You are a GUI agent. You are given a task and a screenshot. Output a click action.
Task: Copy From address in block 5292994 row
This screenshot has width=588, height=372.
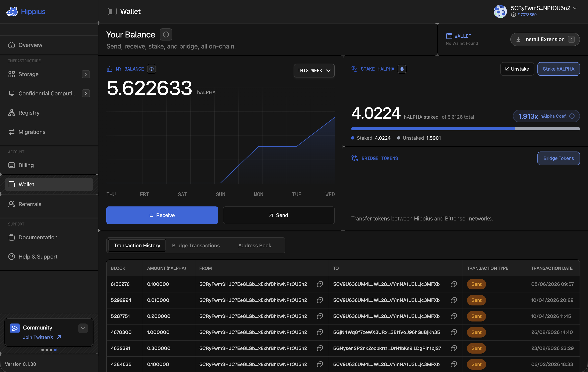320,300
